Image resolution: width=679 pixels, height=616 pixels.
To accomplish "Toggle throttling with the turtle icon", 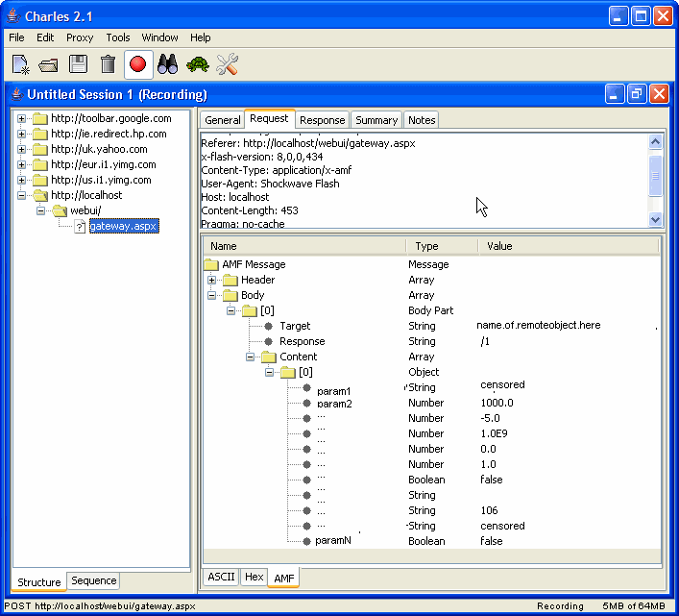I will point(198,65).
